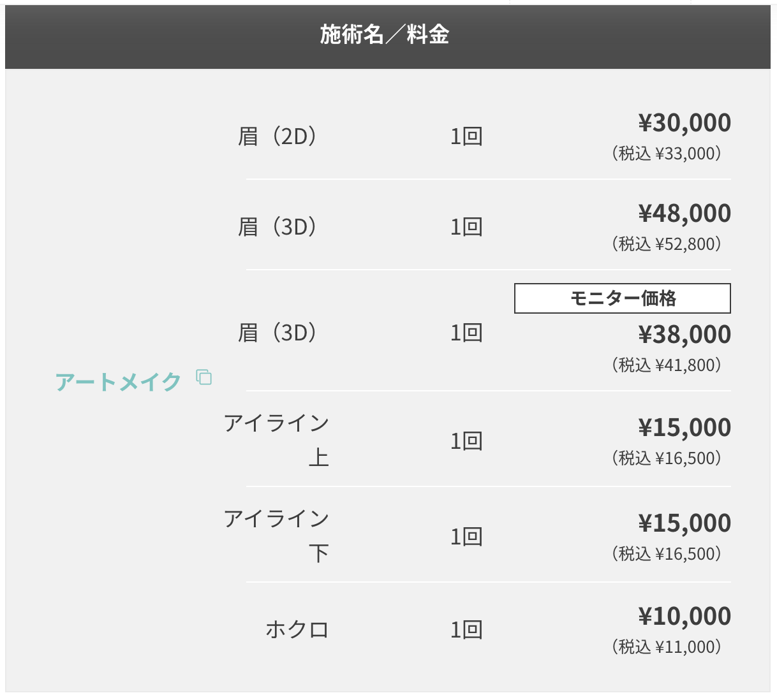Click ¥15,000 in the アイライン上 row
Viewport: 777px width, 700px height.
685,427
